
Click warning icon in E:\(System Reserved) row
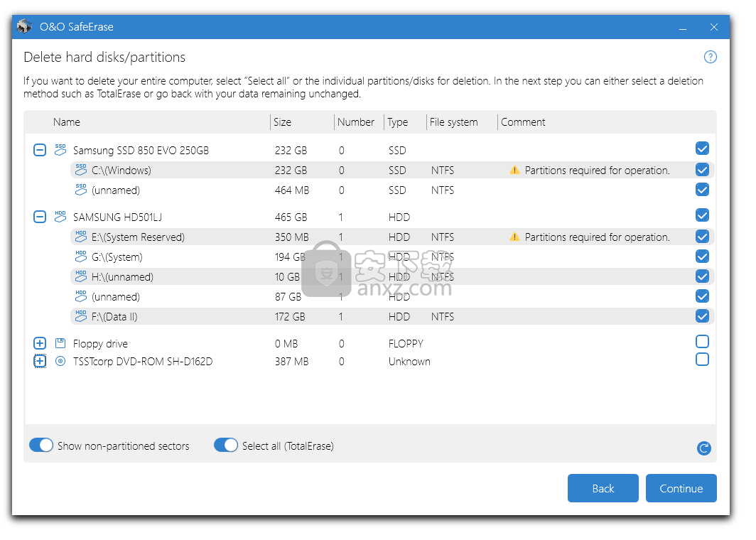click(514, 237)
